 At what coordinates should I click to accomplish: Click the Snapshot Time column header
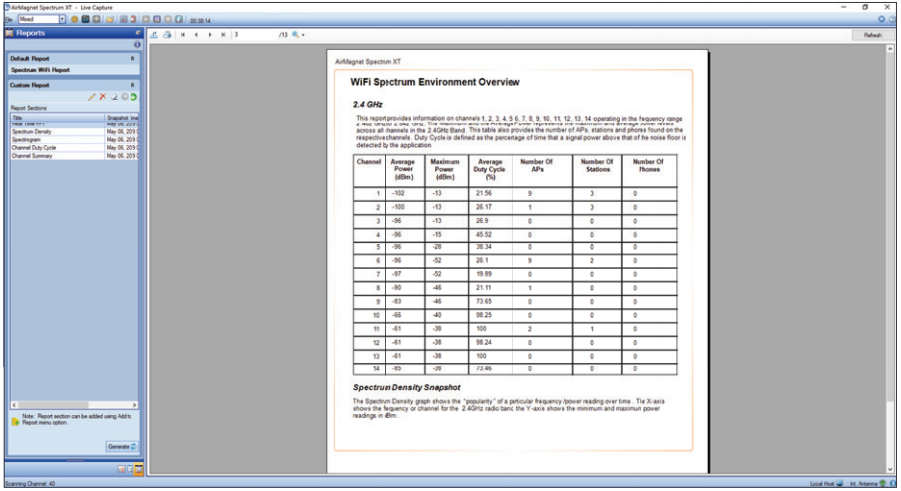122,117
